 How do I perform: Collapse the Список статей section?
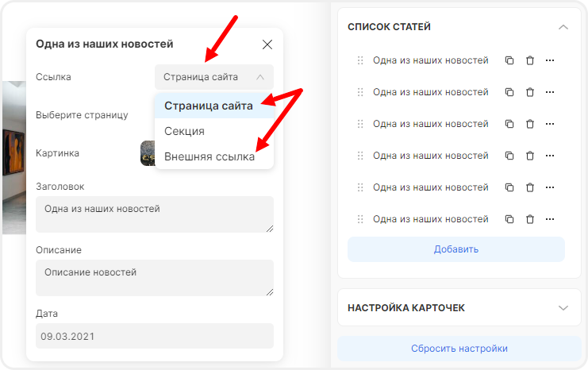[563, 27]
